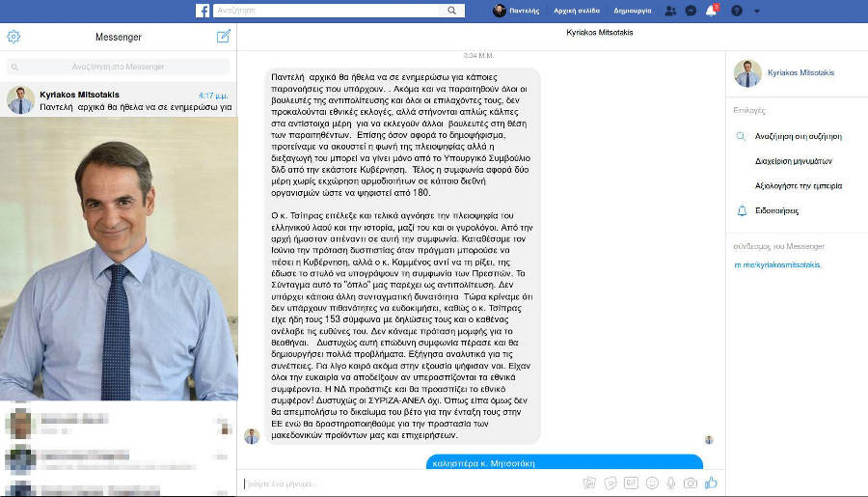Click Αναζήτηση στη συζήτηση option

click(798, 136)
